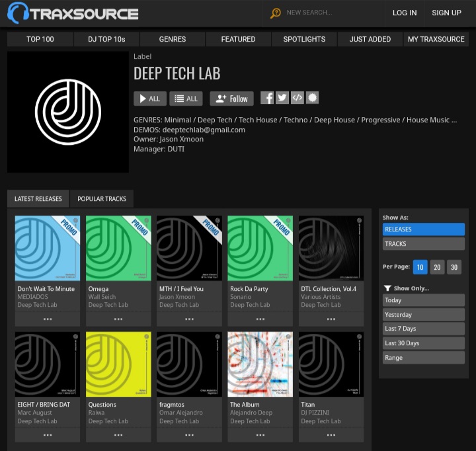The height and width of the screenshot is (451, 476).
Task: Set 20 items per page
Action: pyautogui.click(x=437, y=267)
